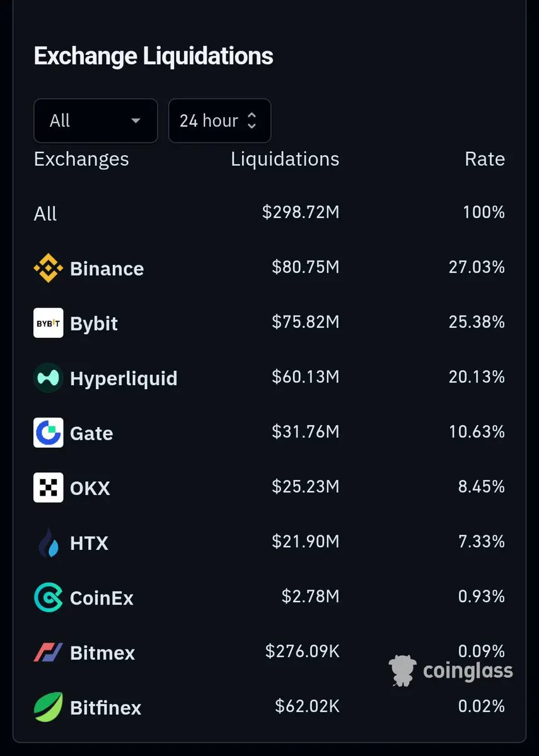Click the OKX checkered logo
The height and width of the screenshot is (756, 539).
(x=48, y=487)
